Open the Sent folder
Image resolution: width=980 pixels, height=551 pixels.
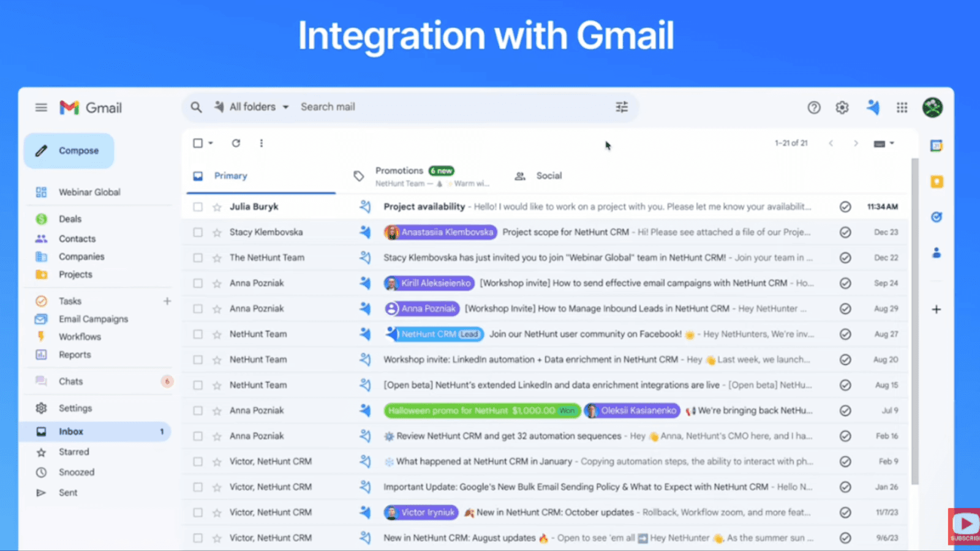68,493
